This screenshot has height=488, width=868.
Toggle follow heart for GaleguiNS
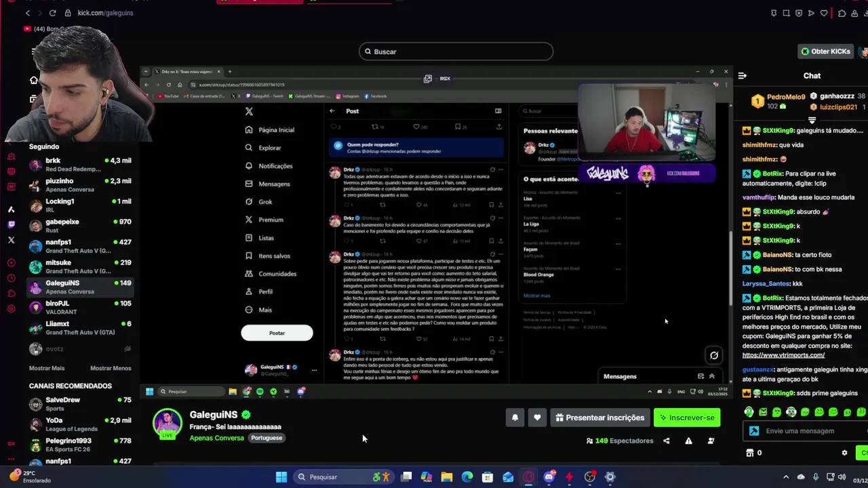(x=537, y=418)
